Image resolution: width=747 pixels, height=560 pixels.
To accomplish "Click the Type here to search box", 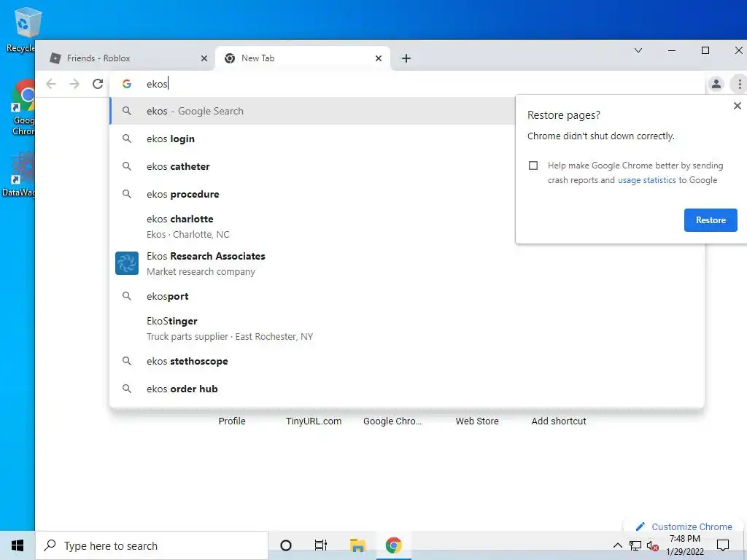I will [152, 545].
